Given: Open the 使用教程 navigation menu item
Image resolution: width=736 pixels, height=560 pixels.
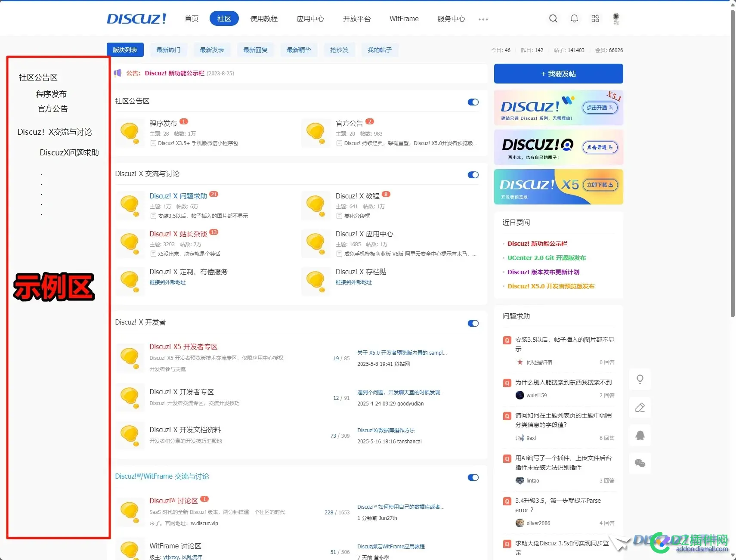Looking at the screenshot, I should click(x=264, y=19).
